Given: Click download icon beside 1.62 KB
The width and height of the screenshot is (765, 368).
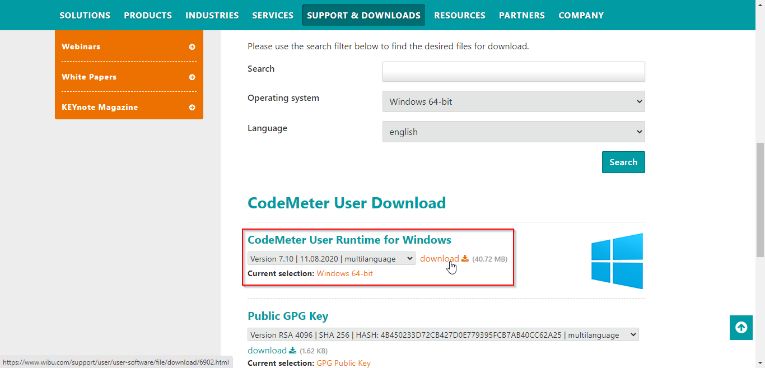Looking at the screenshot, I should click(292, 350).
